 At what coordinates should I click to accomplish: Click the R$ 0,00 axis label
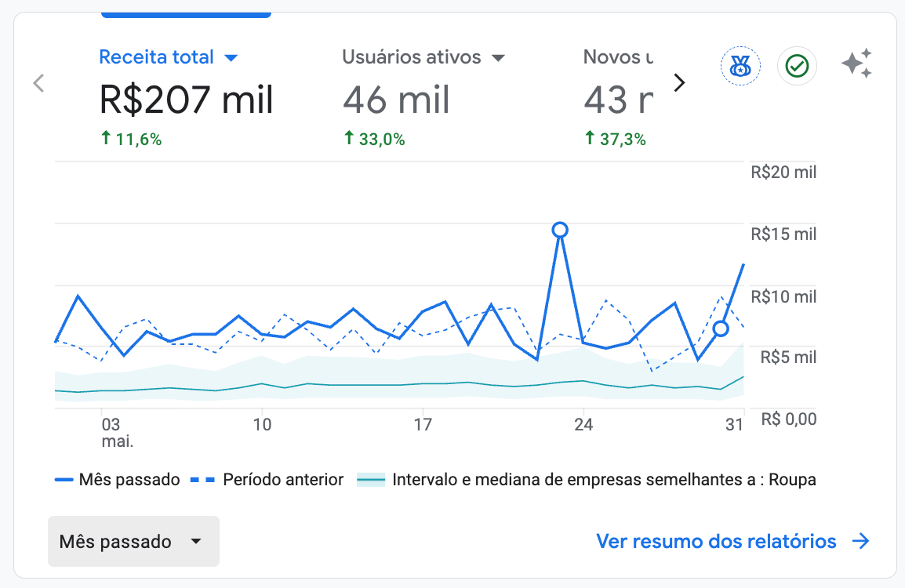point(789,419)
